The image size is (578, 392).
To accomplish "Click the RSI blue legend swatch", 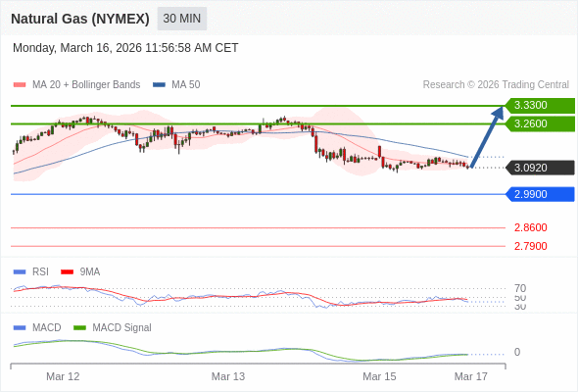I will tap(20, 272).
